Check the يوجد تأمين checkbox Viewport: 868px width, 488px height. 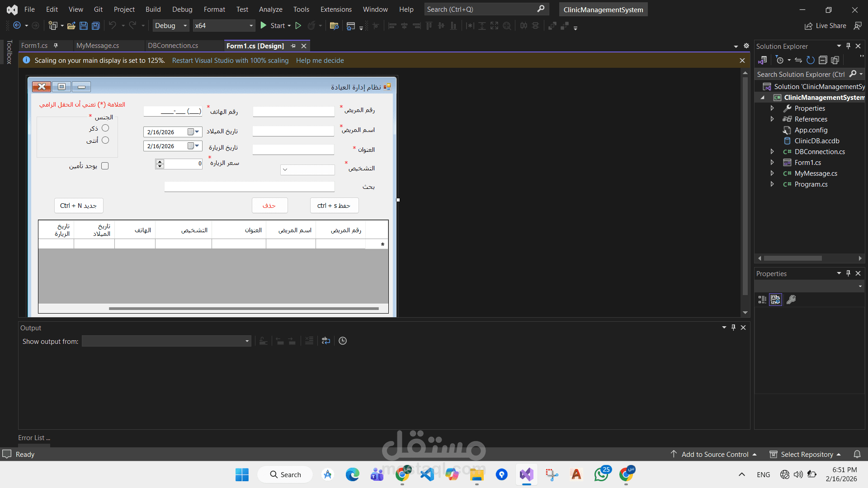[x=105, y=166]
